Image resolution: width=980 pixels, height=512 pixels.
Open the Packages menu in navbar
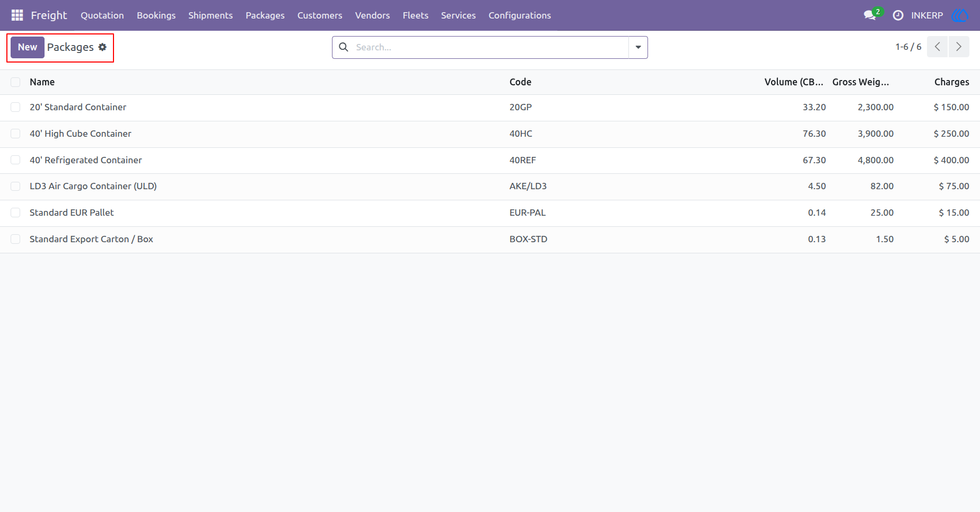[265, 15]
